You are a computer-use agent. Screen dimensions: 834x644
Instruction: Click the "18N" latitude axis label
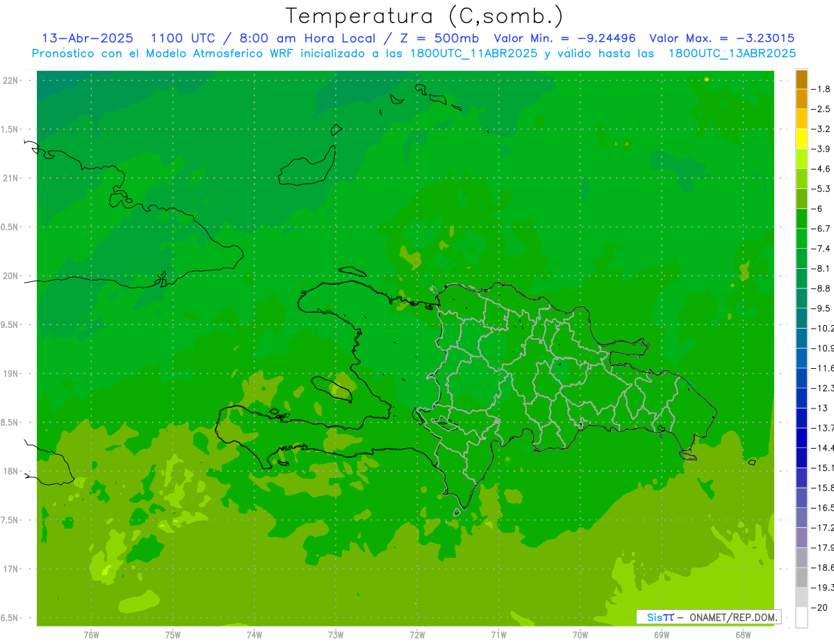pos(11,472)
